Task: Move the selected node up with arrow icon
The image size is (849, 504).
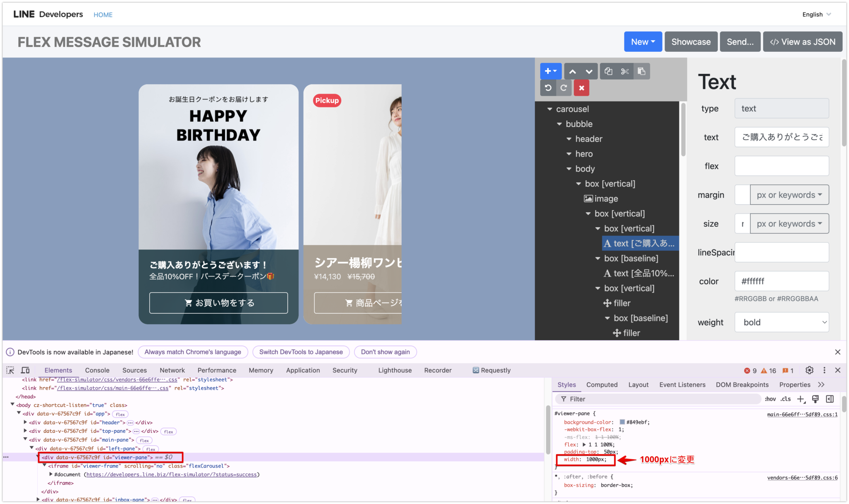Action: [x=573, y=71]
